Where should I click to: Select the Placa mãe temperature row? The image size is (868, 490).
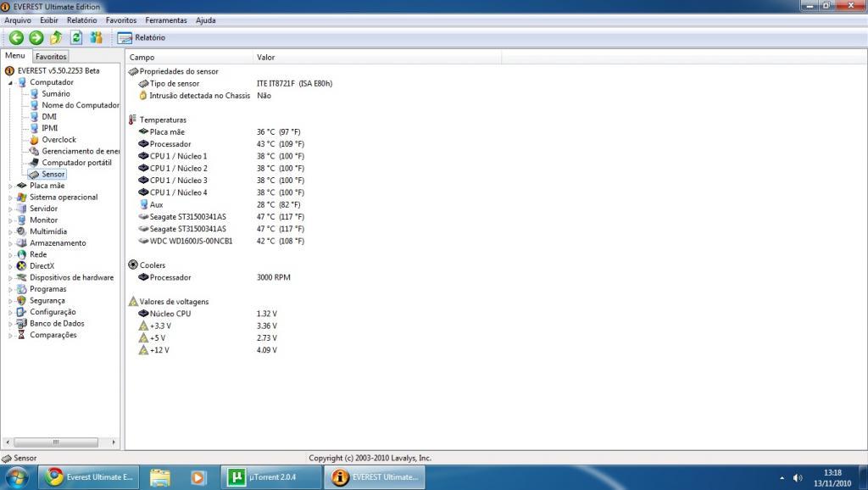point(220,131)
